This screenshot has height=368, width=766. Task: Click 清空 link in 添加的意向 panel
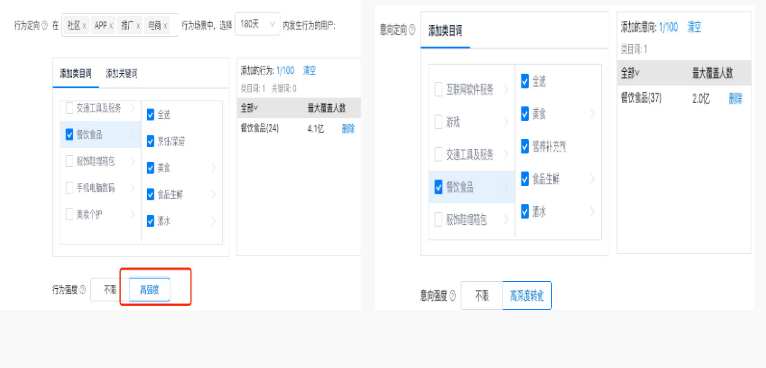[x=694, y=27]
